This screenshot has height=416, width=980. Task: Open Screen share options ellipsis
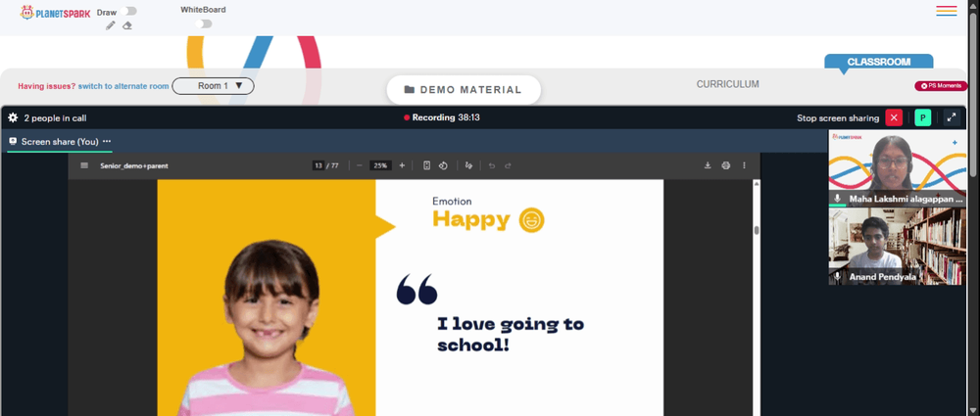pos(107,141)
